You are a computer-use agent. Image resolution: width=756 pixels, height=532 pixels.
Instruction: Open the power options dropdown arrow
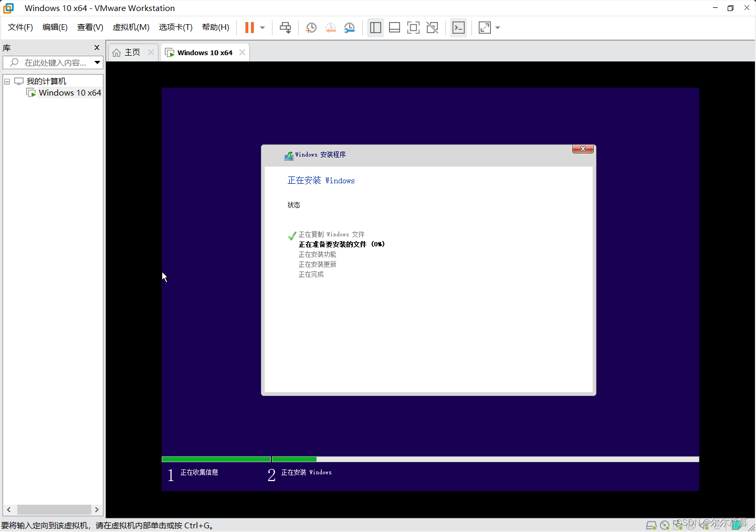[262, 28]
